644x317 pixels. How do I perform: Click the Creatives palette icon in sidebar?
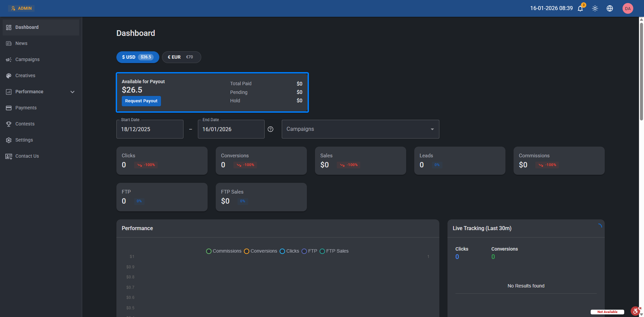(9, 76)
